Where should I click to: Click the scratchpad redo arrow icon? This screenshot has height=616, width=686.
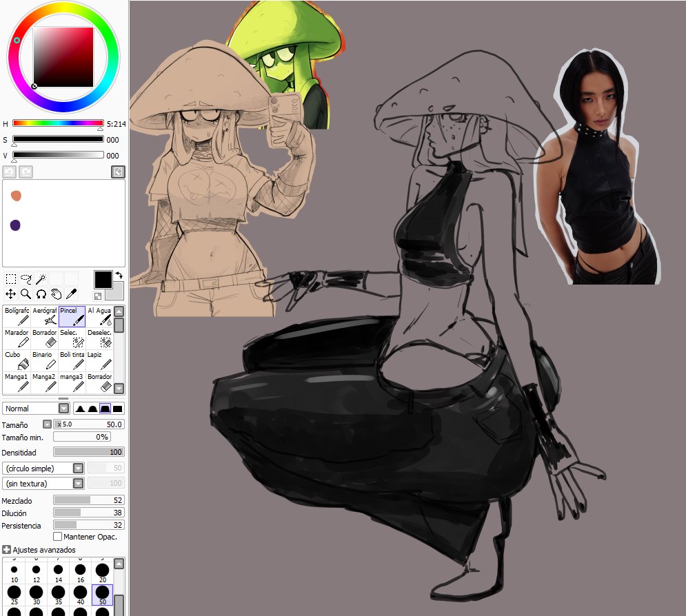coord(26,172)
